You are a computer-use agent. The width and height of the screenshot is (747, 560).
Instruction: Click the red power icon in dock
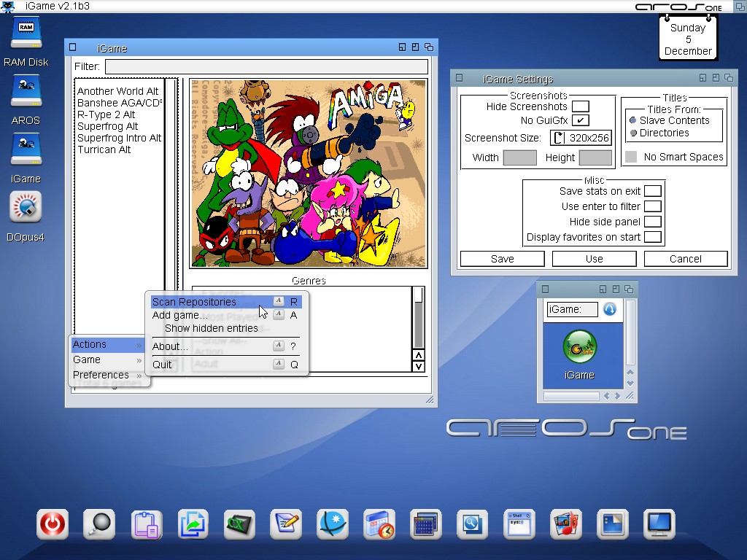tap(53, 524)
